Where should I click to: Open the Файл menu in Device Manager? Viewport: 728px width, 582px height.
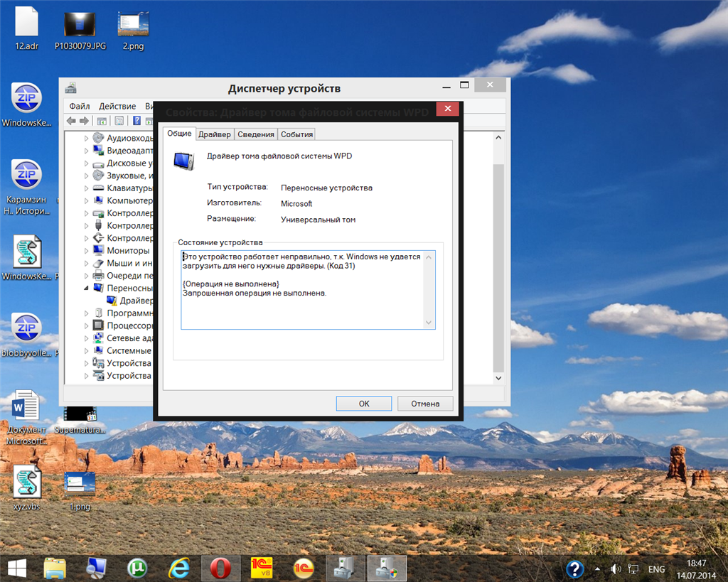pyautogui.click(x=80, y=107)
